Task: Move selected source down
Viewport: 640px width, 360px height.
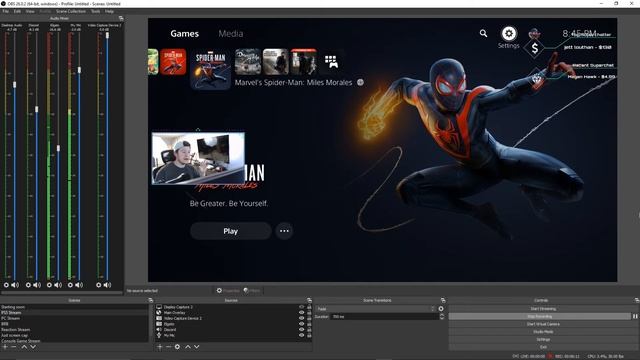Action: coord(197,347)
